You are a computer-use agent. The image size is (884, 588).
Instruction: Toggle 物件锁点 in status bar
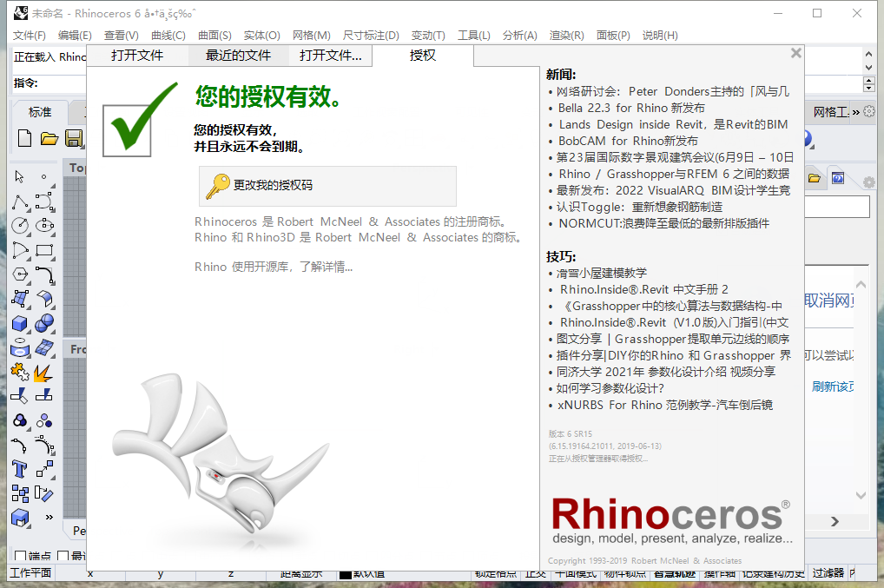point(624,573)
